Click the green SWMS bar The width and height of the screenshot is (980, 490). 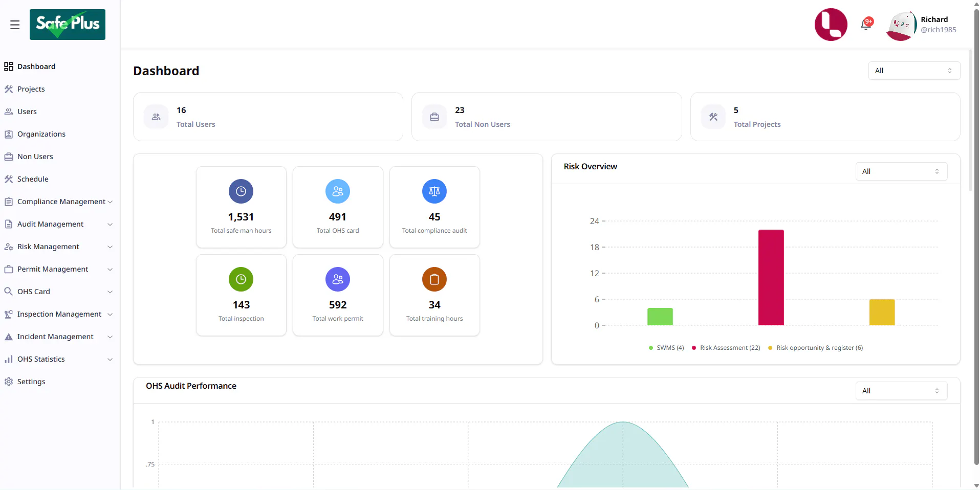[x=660, y=317]
